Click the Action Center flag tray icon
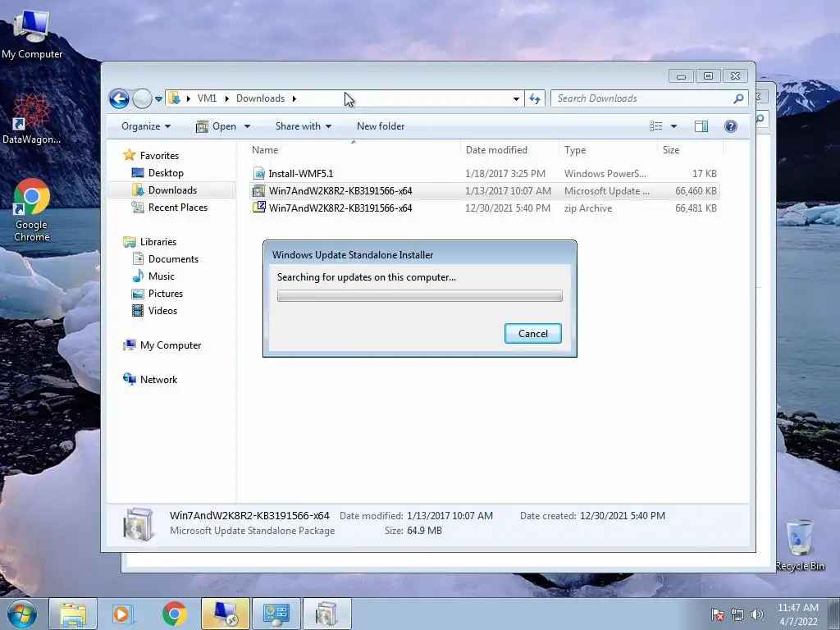This screenshot has width=840, height=630. click(x=718, y=614)
